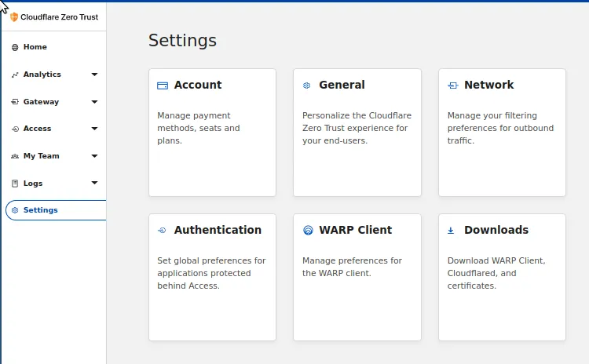Click the Cloudflare shield logo icon

click(x=14, y=17)
